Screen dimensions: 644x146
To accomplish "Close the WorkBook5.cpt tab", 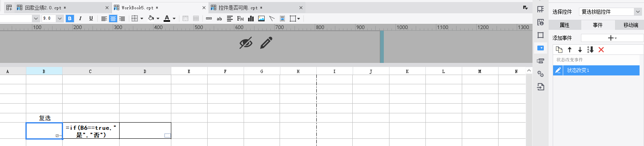I will click(x=204, y=8).
